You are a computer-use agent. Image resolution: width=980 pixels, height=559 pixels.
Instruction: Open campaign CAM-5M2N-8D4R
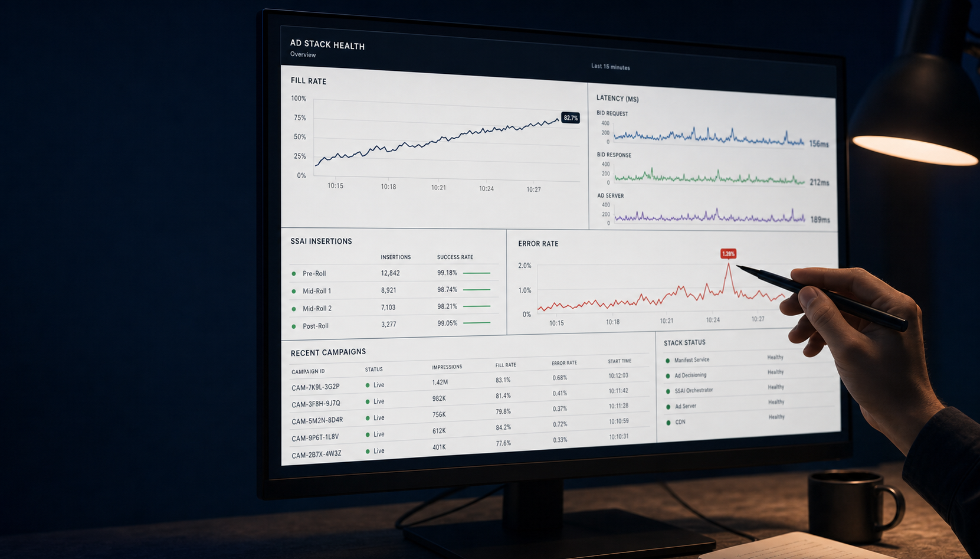pos(317,420)
